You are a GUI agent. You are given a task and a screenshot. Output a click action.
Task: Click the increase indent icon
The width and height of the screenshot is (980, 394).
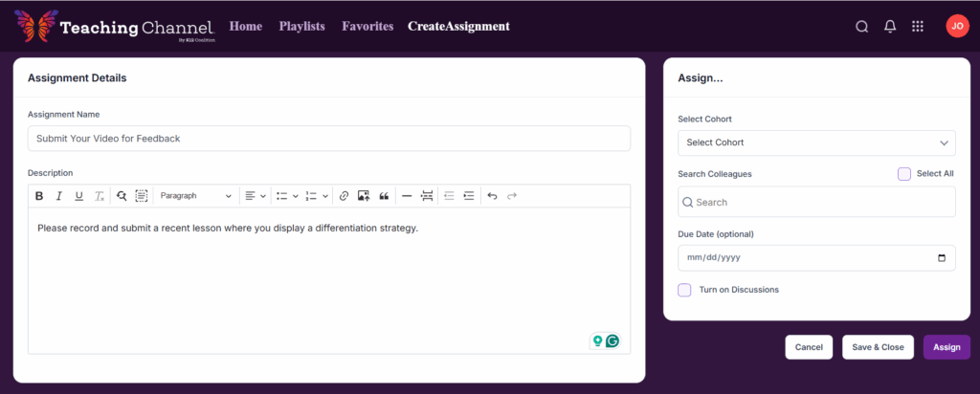click(469, 196)
